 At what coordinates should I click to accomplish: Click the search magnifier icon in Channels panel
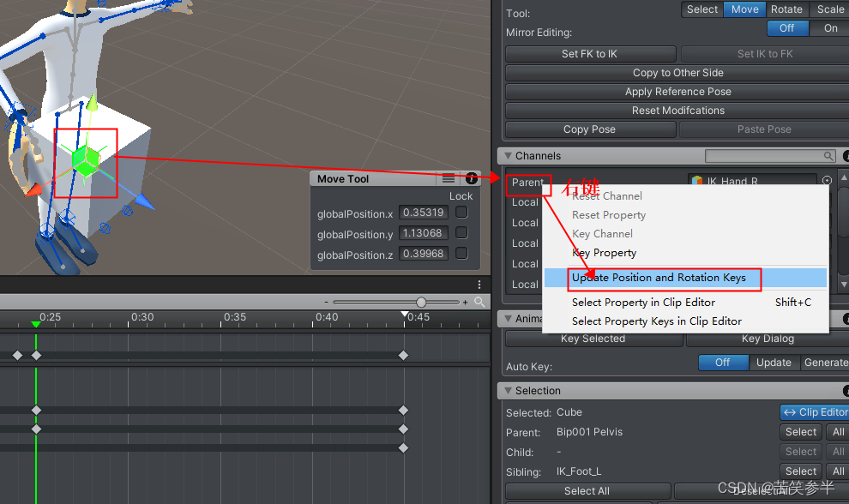pos(827,156)
